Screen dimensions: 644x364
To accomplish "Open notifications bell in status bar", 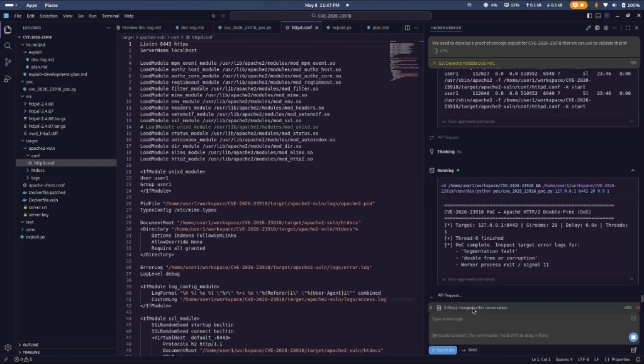I will click(x=638, y=360).
